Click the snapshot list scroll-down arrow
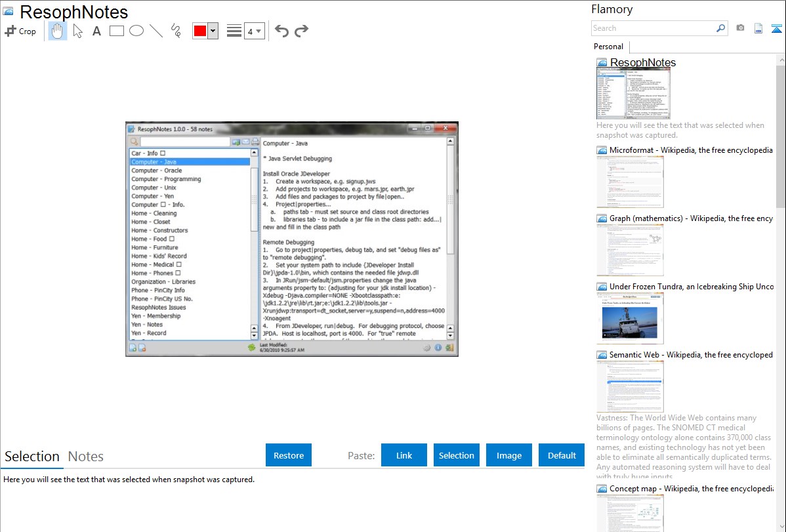Viewport: 786px width, 532px height. [781, 527]
